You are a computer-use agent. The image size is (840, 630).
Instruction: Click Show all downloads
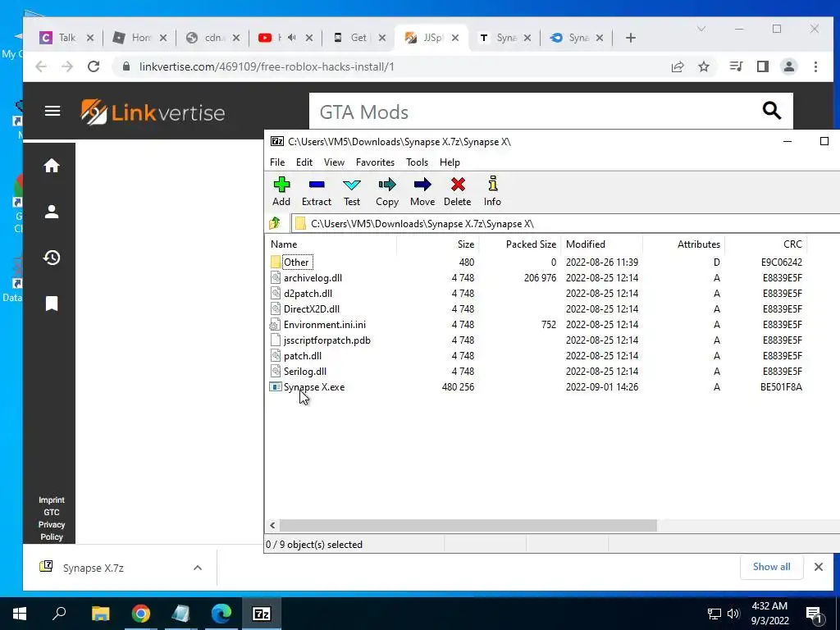coord(771,567)
